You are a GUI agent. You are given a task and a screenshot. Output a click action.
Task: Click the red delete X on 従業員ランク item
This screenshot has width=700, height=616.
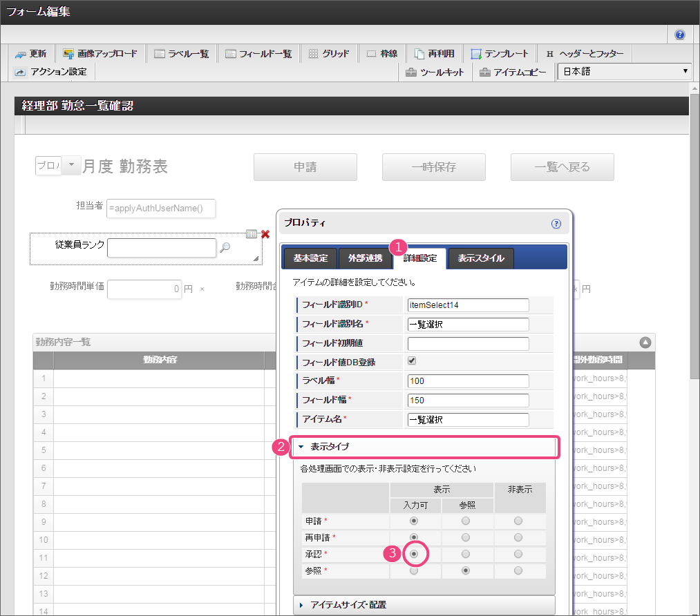265,234
